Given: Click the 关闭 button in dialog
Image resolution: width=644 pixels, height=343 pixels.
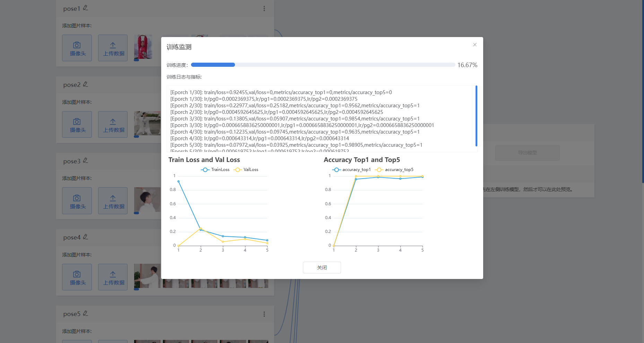Looking at the screenshot, I should click(x=322, y=268).
